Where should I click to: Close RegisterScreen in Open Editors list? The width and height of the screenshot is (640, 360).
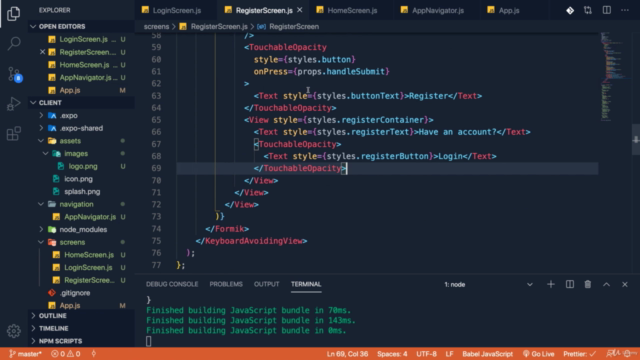[42, 52]
